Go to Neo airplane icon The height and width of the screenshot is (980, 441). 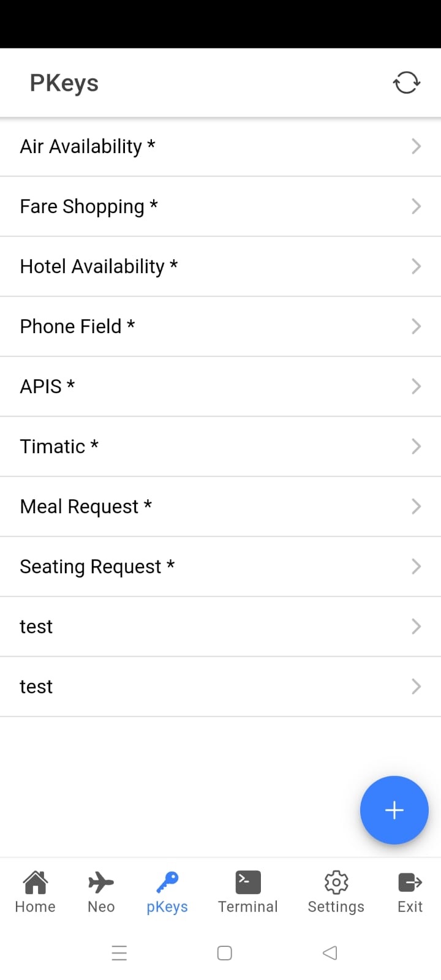101,883
